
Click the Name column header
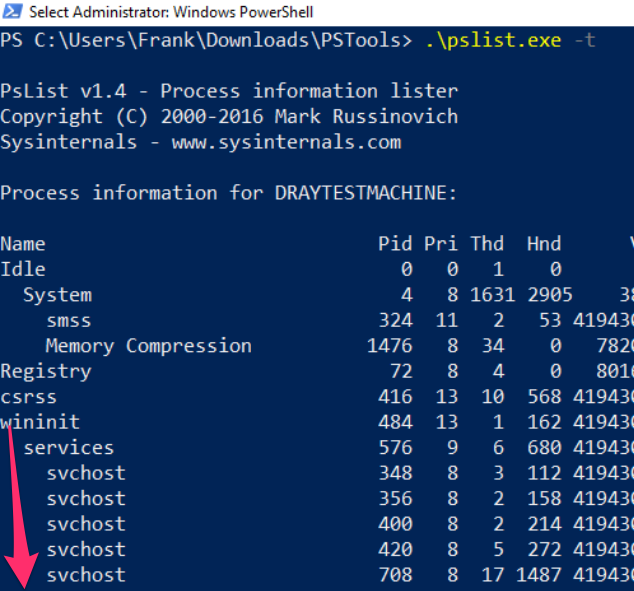point(23,244)
